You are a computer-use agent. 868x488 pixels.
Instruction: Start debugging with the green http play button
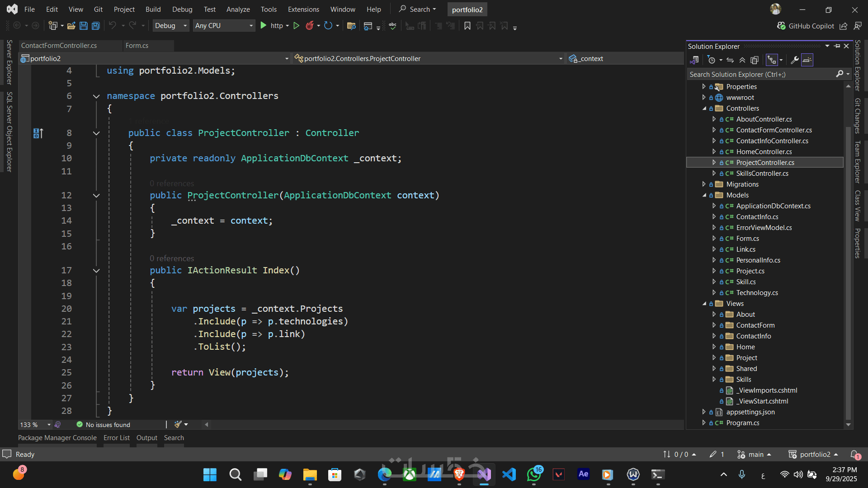264,26
